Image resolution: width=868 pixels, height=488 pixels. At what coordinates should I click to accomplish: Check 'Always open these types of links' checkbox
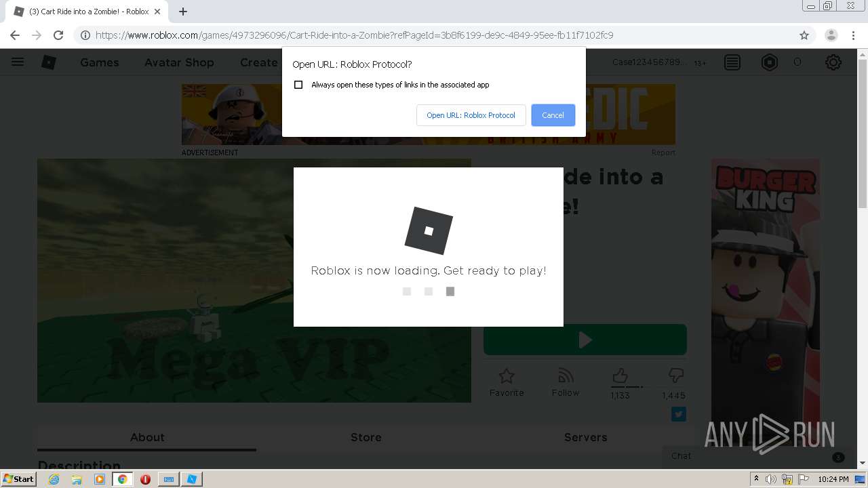click(x=298, y=85)
